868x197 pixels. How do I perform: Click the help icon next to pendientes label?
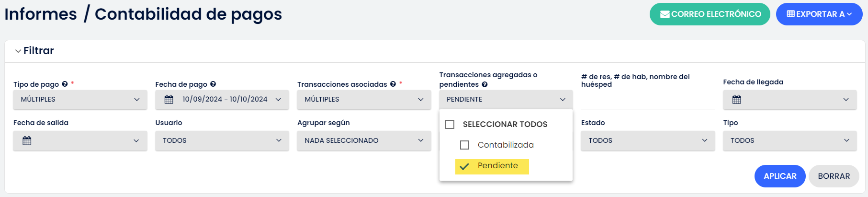point(485,84)
